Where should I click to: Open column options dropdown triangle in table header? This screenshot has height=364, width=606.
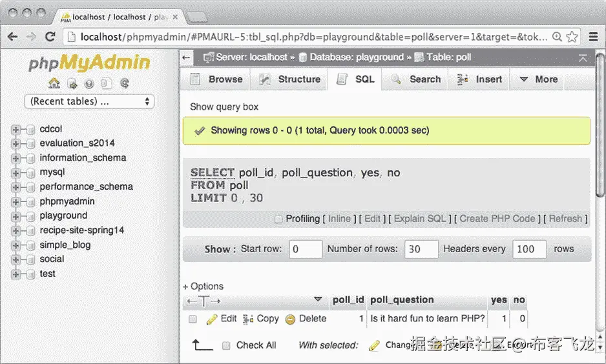[318, 299]
